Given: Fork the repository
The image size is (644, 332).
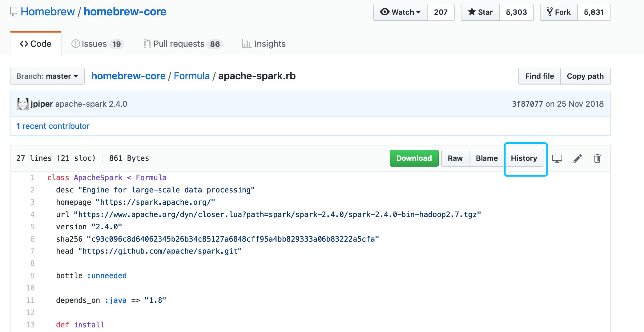Looking at the screenshot, I should [559, 12].
